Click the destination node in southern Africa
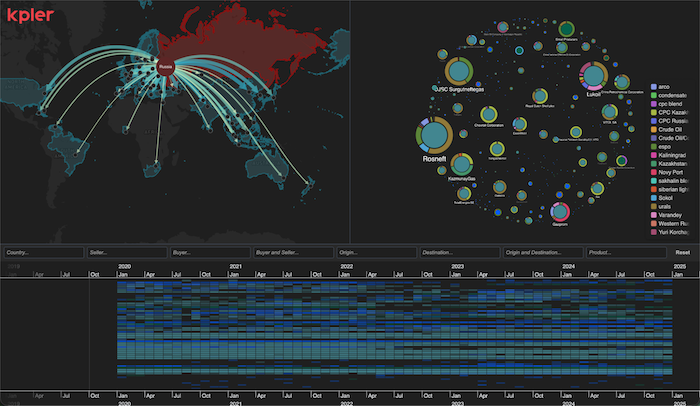The height and width of the screenshot is (406, 700). coord(156,166)
